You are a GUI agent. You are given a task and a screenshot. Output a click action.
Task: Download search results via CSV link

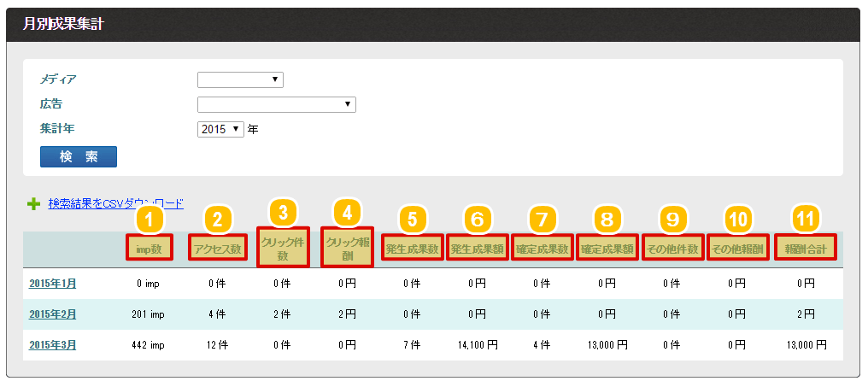click(115, 203)
